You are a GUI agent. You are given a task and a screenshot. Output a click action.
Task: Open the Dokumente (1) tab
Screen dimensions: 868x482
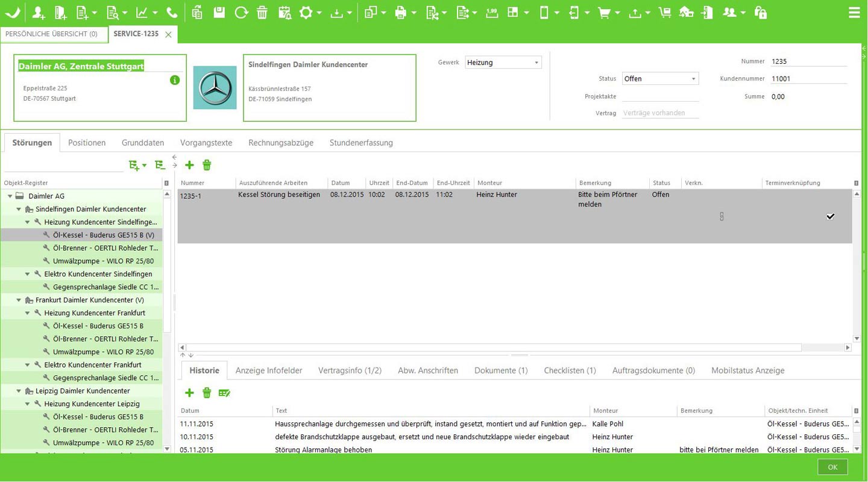(501, 371)
